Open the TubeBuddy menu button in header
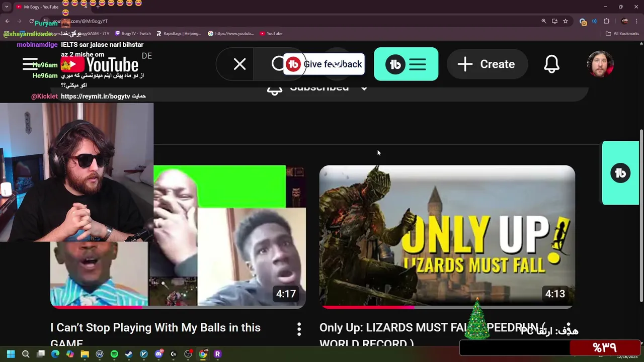 click(x=406, y=64)
